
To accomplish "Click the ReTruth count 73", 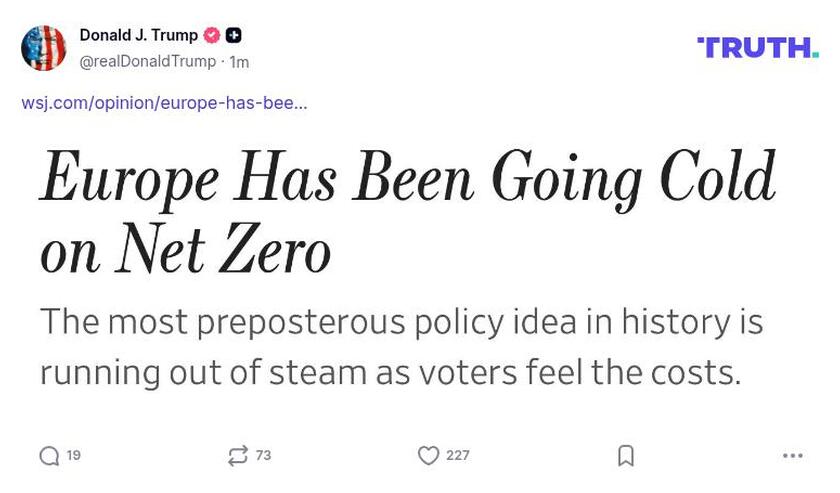I will [263, 456].
